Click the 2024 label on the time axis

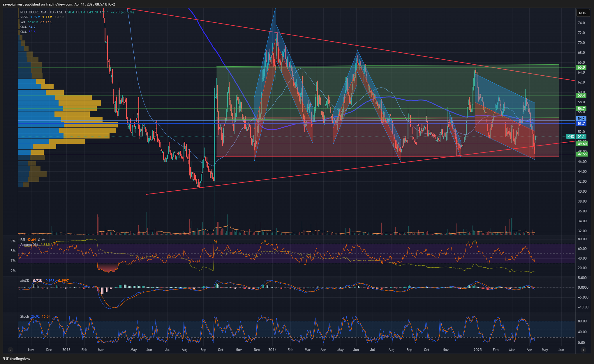272,350
